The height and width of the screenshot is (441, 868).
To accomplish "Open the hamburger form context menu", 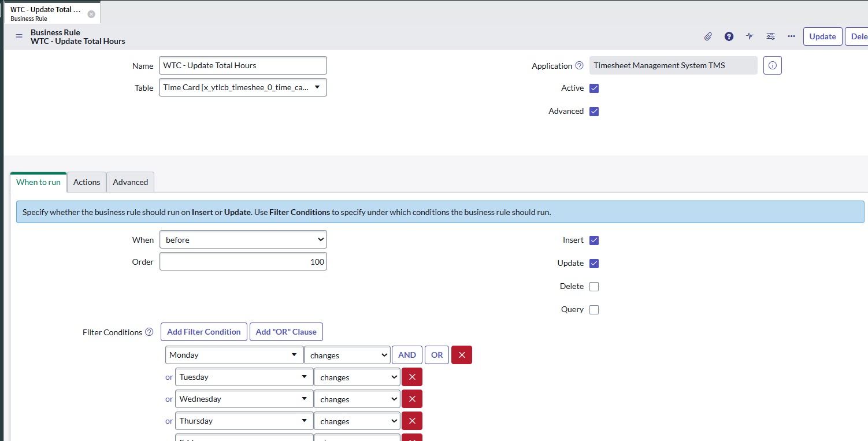I will (18, 36).
